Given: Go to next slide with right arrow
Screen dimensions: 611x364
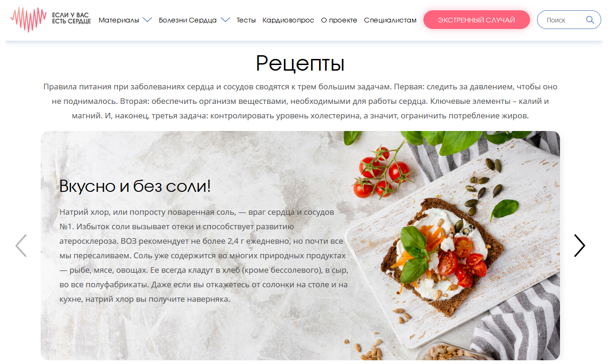Looking at the screenshot, I should 580,246.
